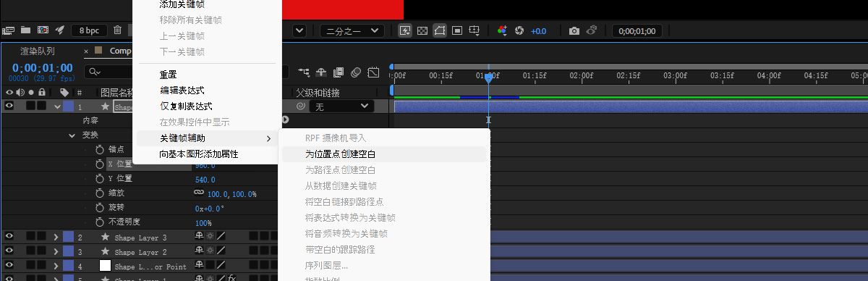Screen dimensions: 868x281
Task: Click the new folder icon in project panel
Action: pos(25,30)
